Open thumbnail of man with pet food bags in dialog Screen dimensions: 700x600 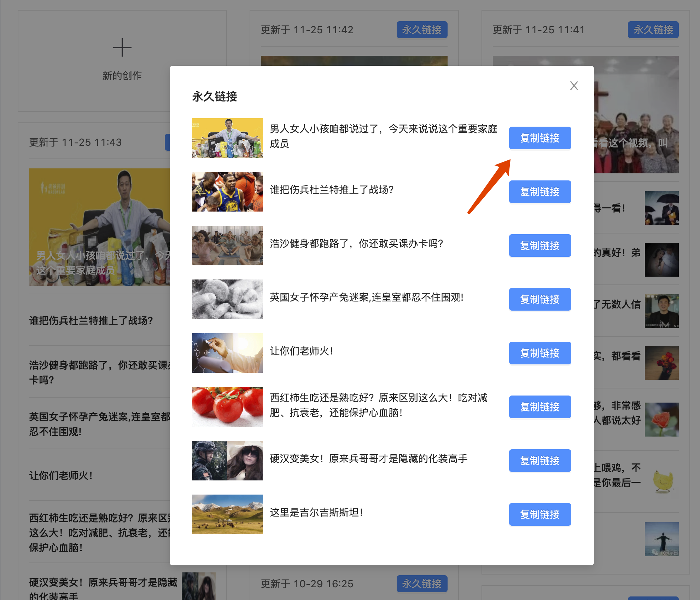(227, 138)
